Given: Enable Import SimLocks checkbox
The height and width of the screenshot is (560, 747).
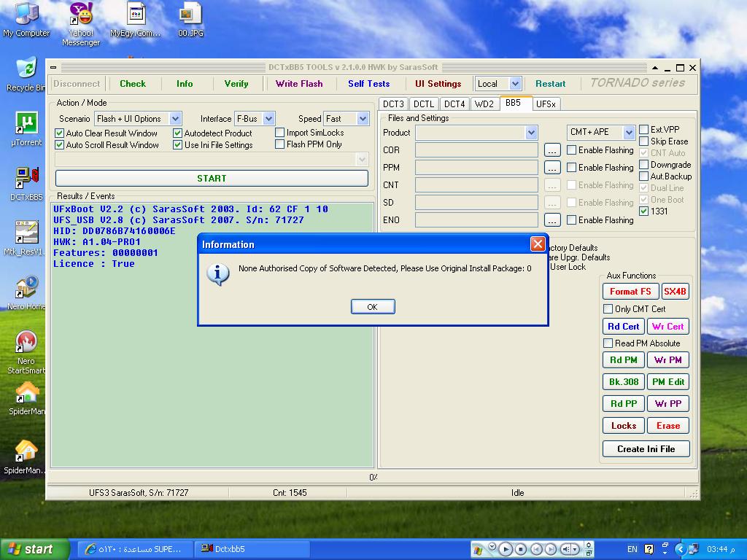Looking at the screenshot, I should pyautogui.click(x=280, y=133).
